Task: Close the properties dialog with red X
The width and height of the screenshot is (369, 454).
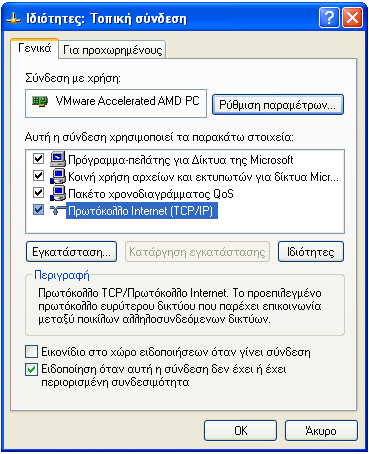Action: tap(352, 17)
